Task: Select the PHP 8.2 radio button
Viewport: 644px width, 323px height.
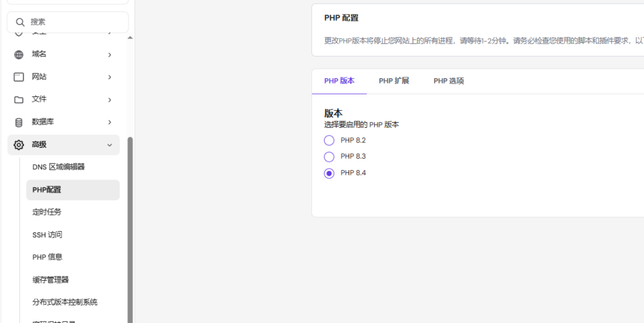Action: pyautogui.click(x=329, y=140)
